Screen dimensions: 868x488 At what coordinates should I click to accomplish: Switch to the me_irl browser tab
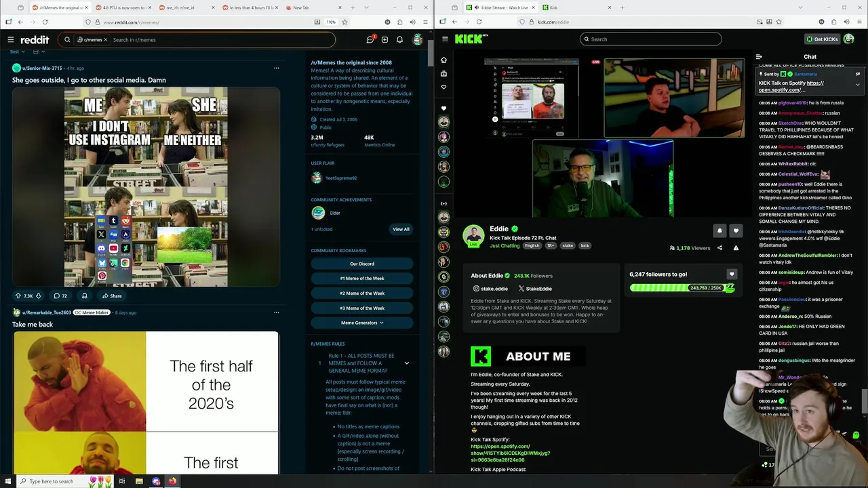188,7
